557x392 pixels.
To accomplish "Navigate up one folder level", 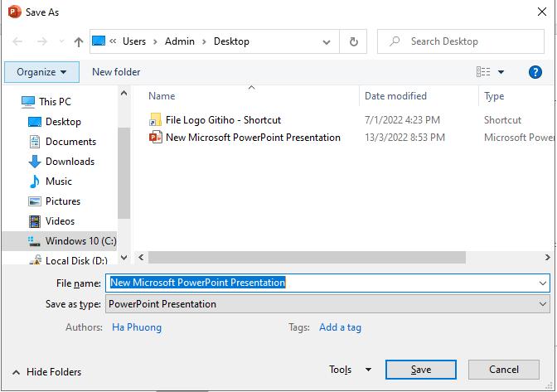I will click(x=79, y=42).
